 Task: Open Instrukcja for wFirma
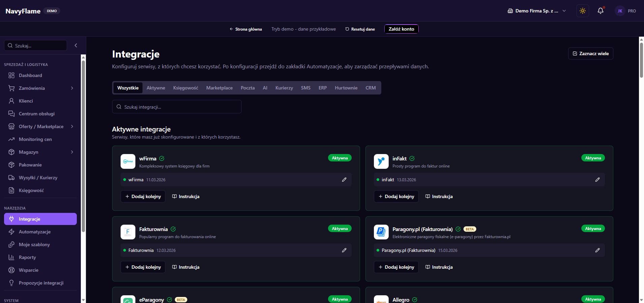[186, 196]
